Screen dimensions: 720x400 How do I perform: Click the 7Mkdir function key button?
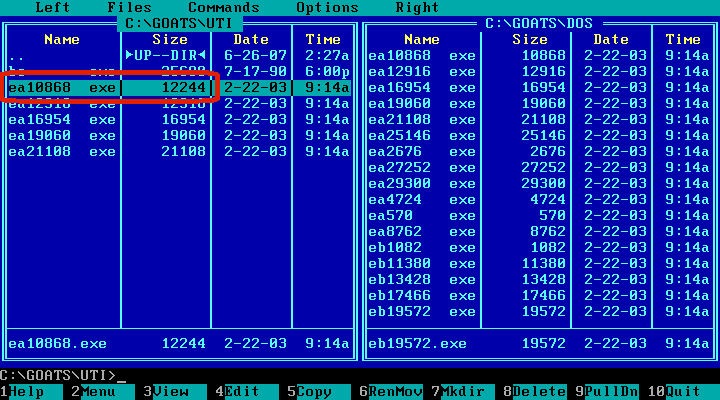click(x=463, y=392)
